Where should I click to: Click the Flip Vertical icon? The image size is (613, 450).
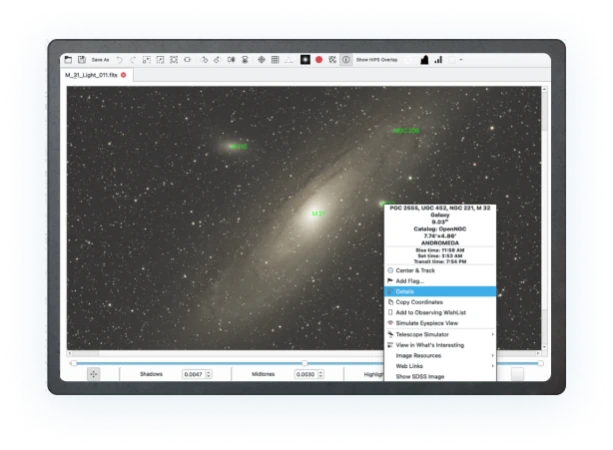coord(245,60)
